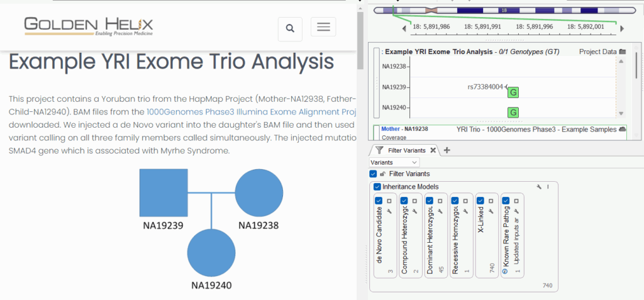
Task: Click the cloud icon beside Example Samples
Action: click(623, 129)
